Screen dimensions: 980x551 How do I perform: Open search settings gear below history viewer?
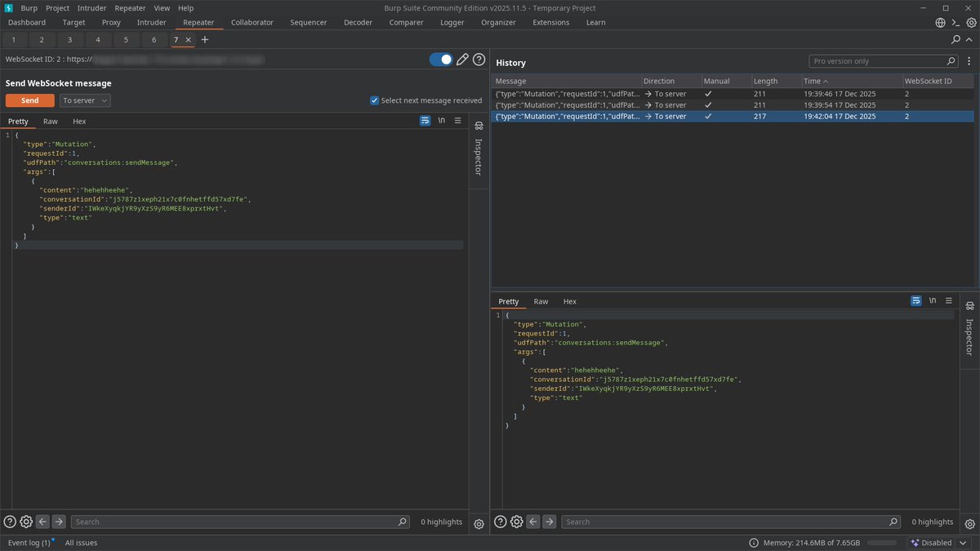pyautogui.click(x=517, y=522)
